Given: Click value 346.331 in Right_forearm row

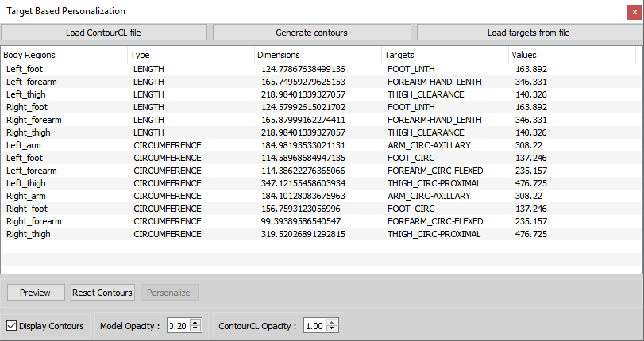Looking at the screenshot, I should coord(531,120).
